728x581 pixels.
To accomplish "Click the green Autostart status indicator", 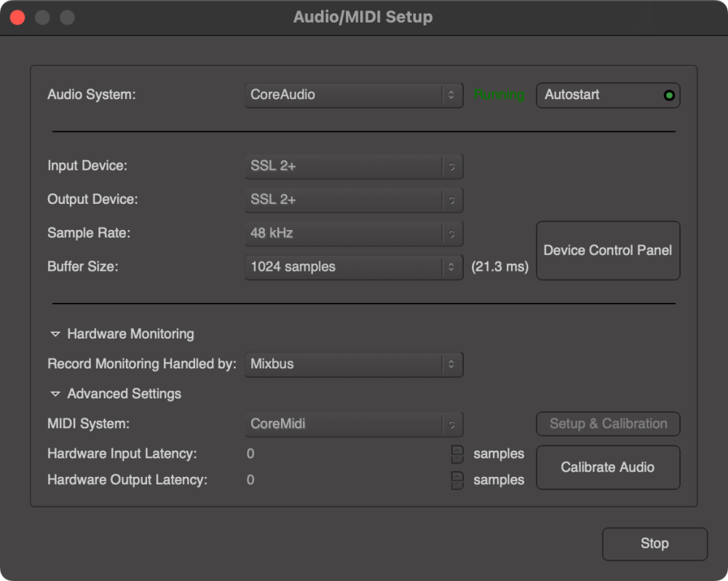I will point(668,95).
